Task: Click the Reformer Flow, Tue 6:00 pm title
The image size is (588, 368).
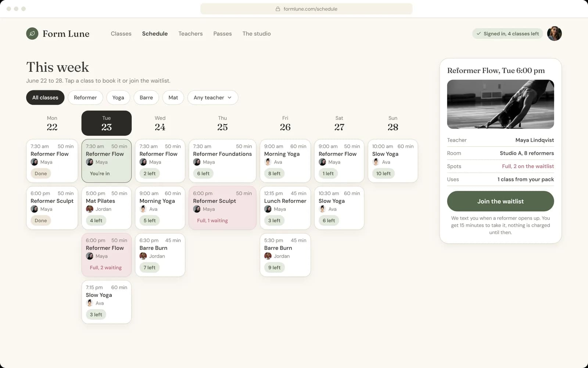Action: 496,70
